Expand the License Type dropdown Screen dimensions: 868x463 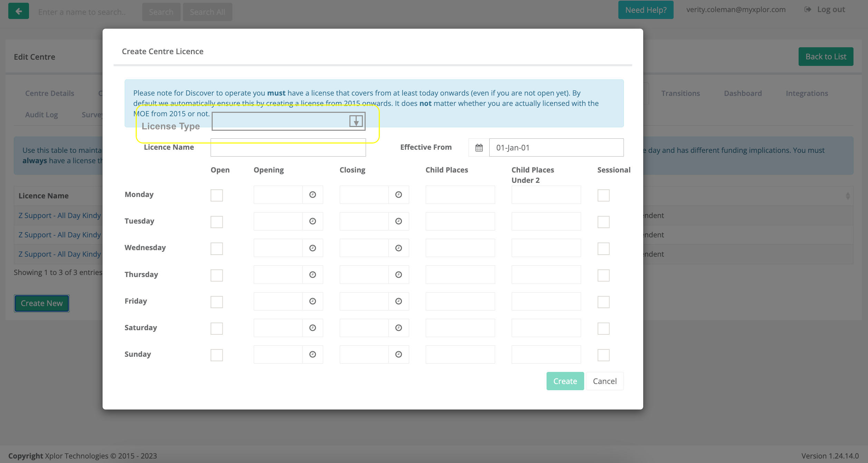[x=356, y=120]
